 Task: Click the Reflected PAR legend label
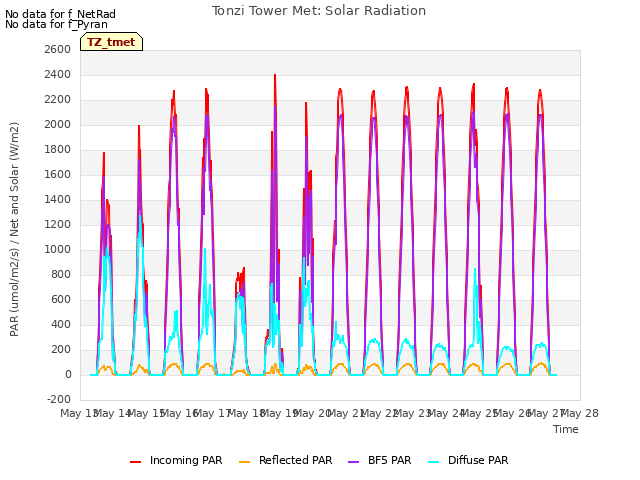(x=296, y=460)
